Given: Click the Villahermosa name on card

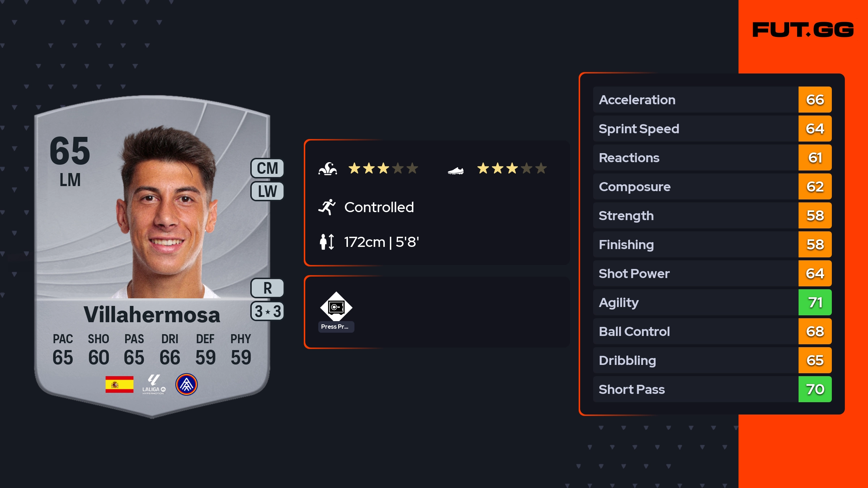Looking at the screenshot, I should tap(152, 315).
